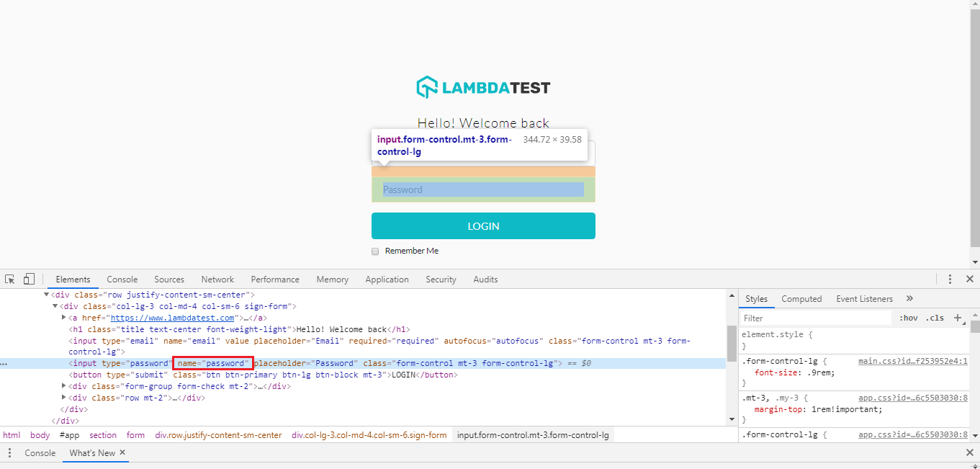The height and width of the screenshot is (469, 980).
Task: Collapse the row justify-content-sm-center div node
Action: pyautogui.click(x=46, y=295)
